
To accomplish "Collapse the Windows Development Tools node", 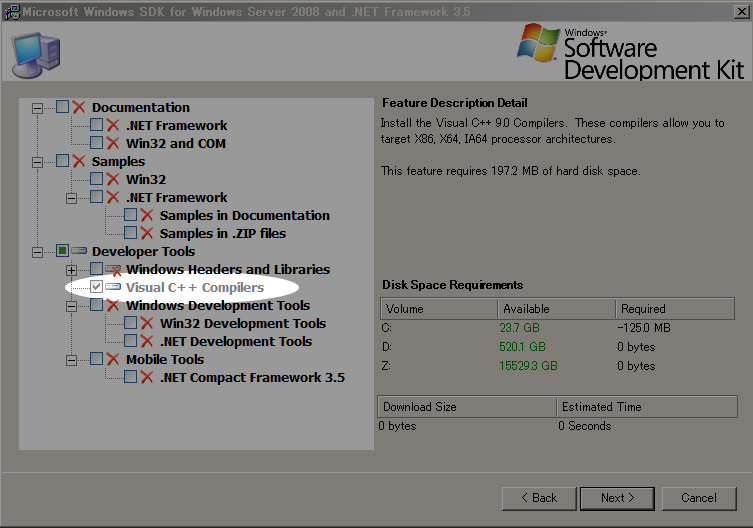I will (x=72, y=307).
